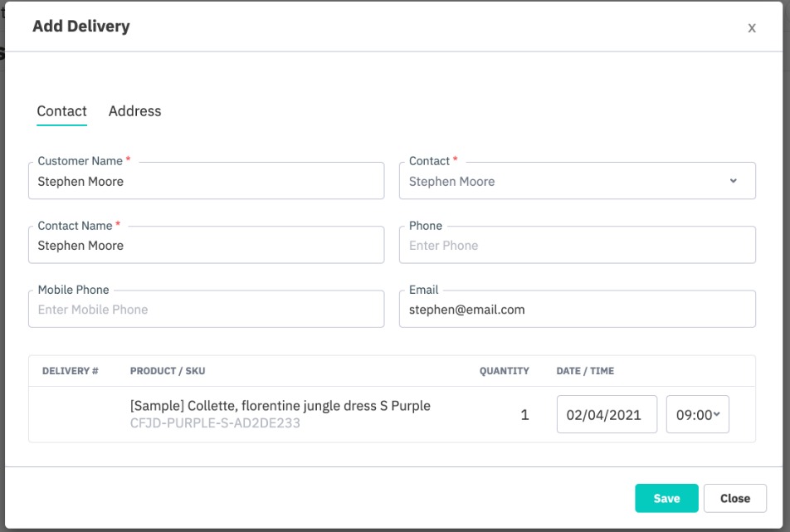
Task: Click the QUANTITY column header
Action: point(504,371)
